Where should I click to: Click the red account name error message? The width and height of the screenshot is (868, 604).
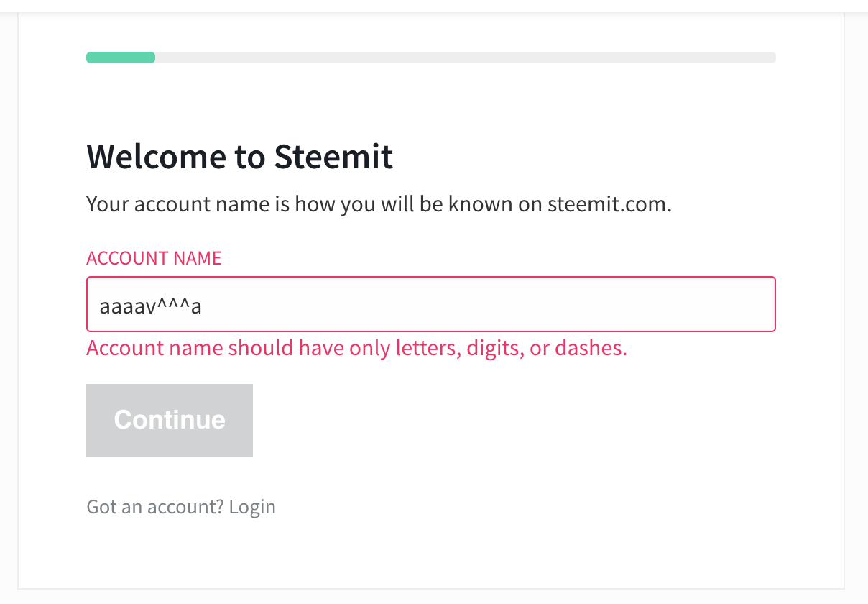(x=357, y=348)
